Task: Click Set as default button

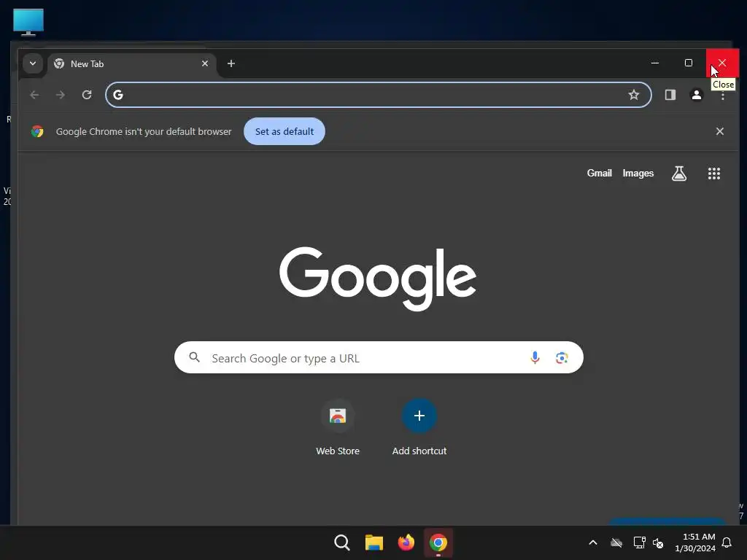Action: 285,131
